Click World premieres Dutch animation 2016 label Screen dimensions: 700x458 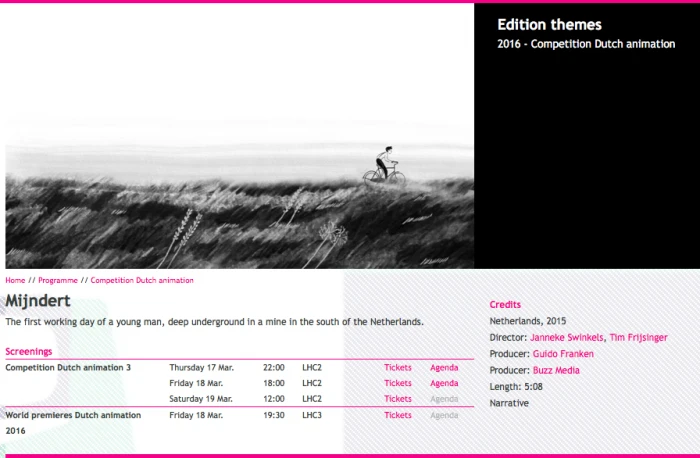pyautogui.click(x=73, y=423)
